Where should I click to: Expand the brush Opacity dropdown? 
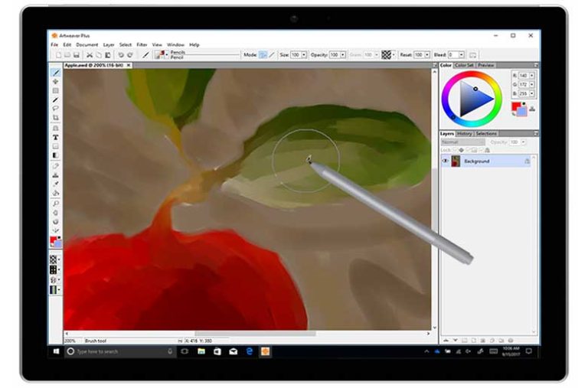pyautogui.click(x=342, y=55)
